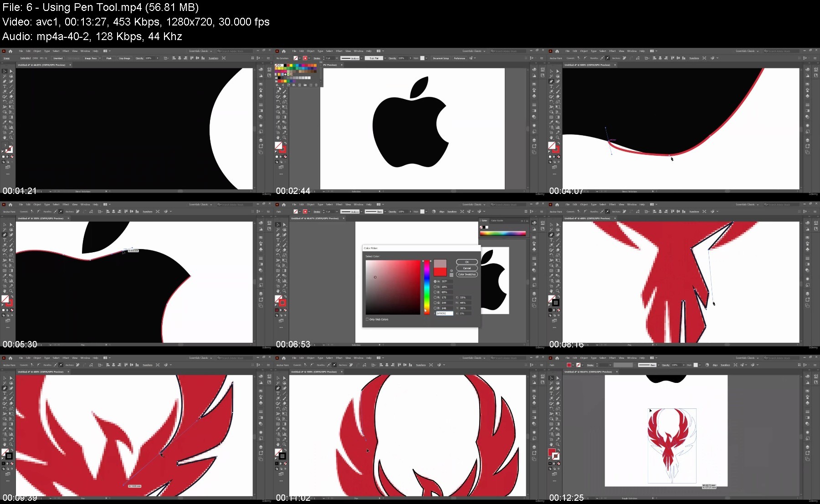The width and height of the screenshot is (820, 504).
Task: Select the Pen tool in the 00:01:21 frame
Action: click(5, 81)
